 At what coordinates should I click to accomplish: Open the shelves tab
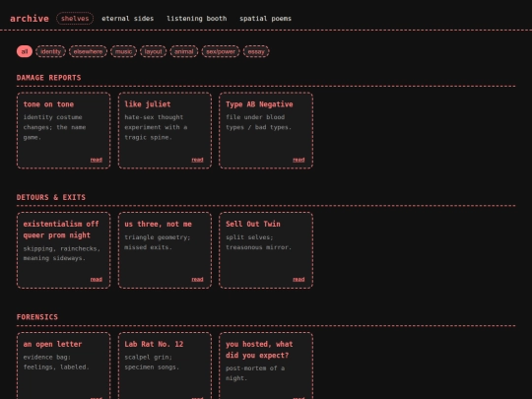pos(75,19)
